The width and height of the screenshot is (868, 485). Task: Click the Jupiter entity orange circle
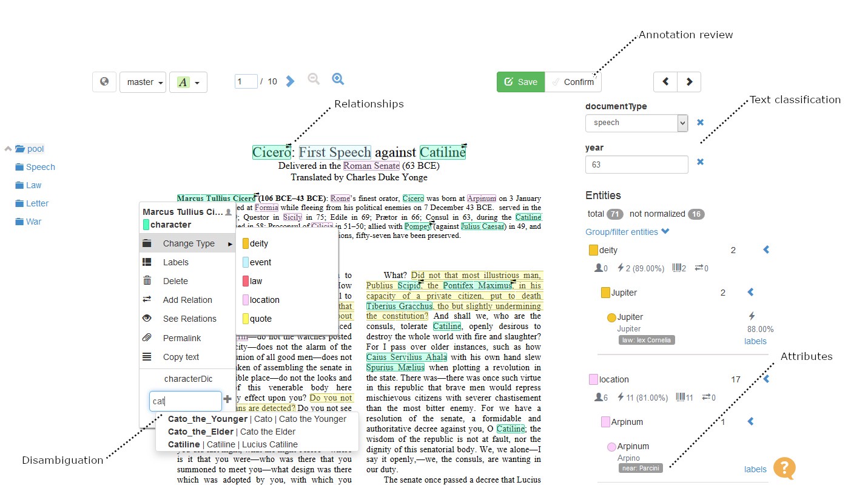pos(611,317)
